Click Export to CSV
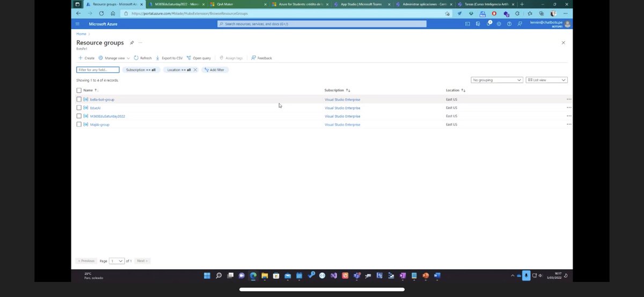644x297 pixels. click(x=169, y=58)
